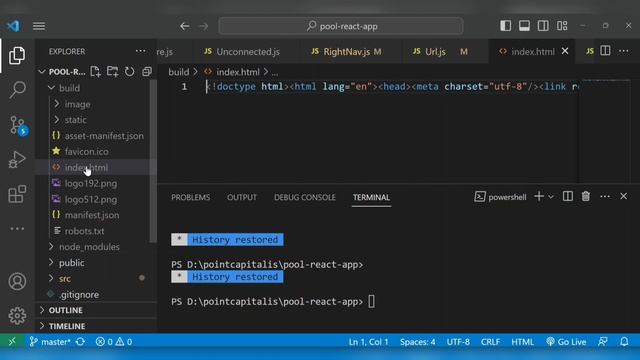Go forward with the navigation arrow
Image resolution: width=640 pixels, height=360 pixels.
click(203, 26)
